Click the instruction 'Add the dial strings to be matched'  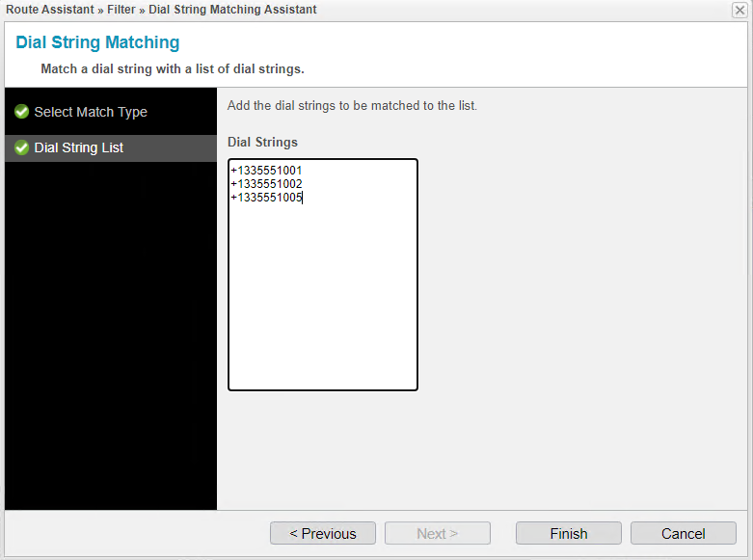point(352,106)
